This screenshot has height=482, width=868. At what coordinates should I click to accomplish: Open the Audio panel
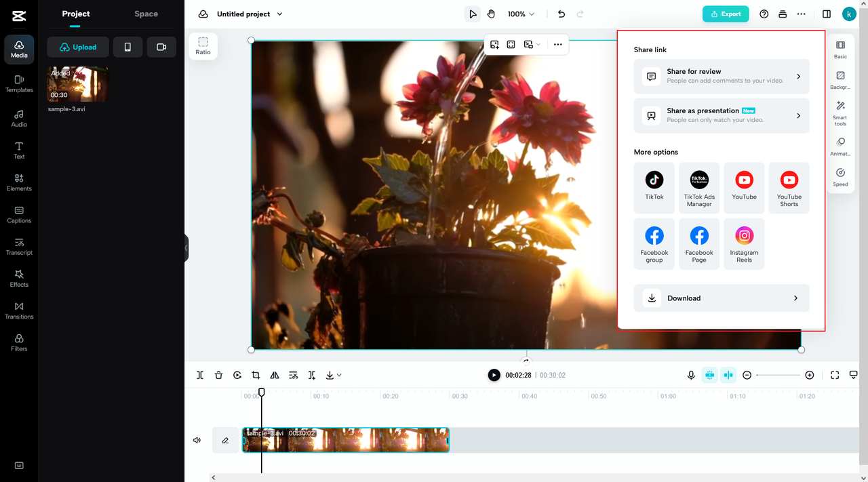point(19,119)
